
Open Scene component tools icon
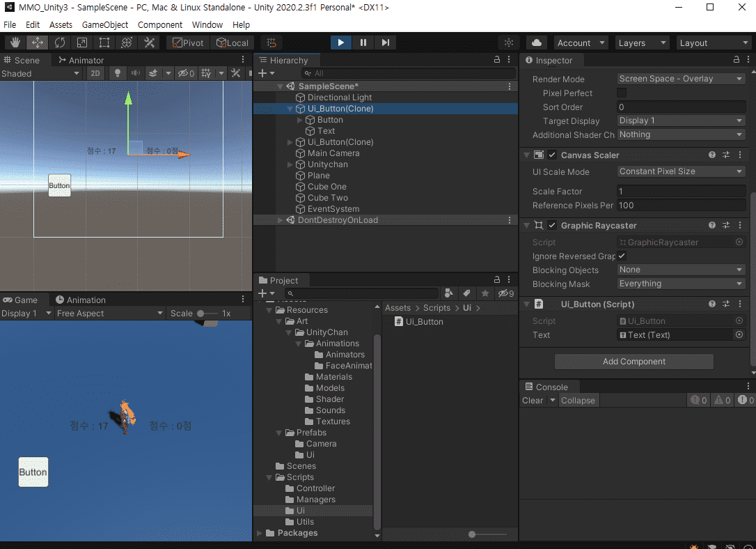(x=236, y=73)
